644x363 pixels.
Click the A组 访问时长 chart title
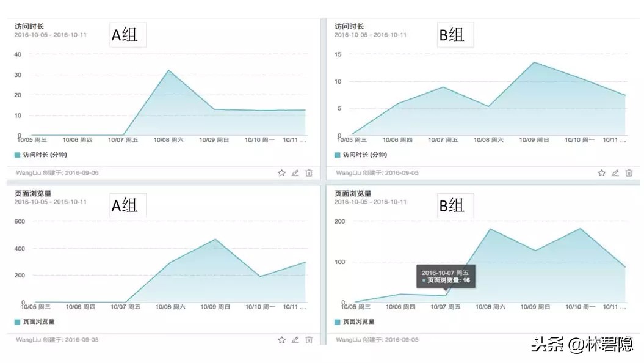click(x=29, y=26)
